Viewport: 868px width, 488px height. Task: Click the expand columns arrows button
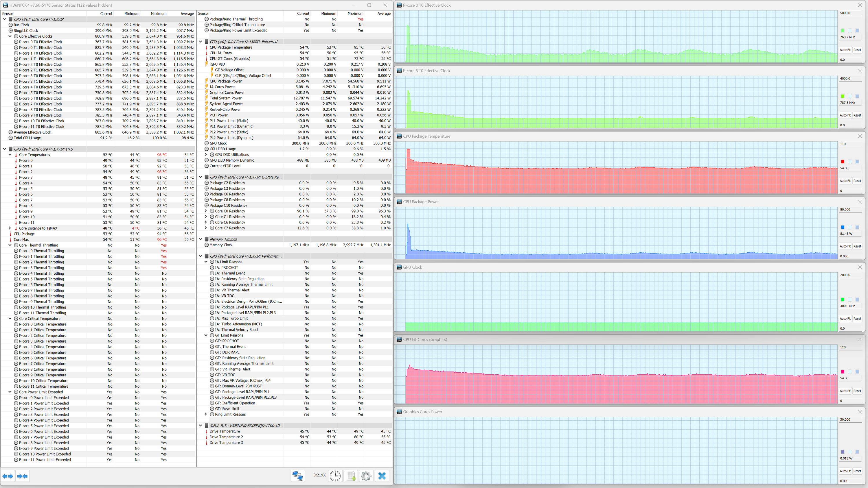tap(8, 476)
